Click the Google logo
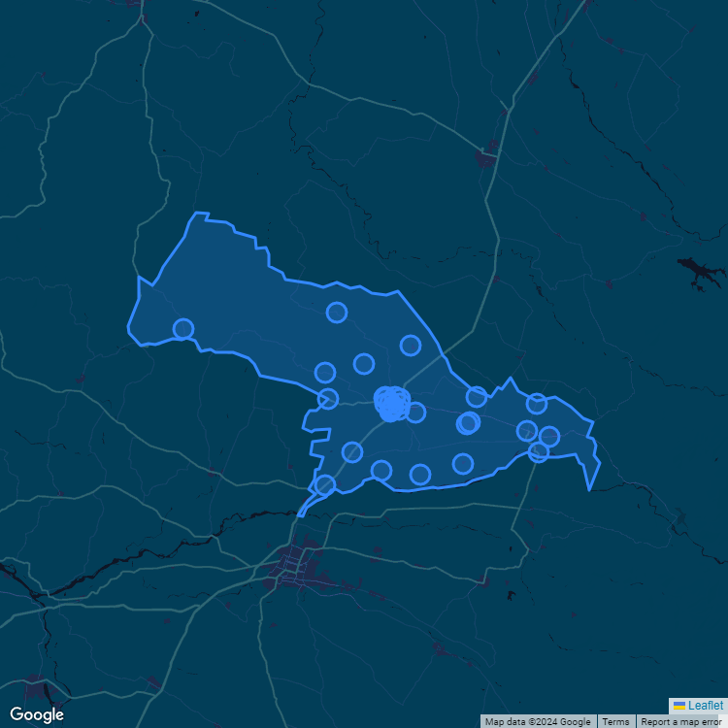Screen dimensions: 728x728 (37, 715)
